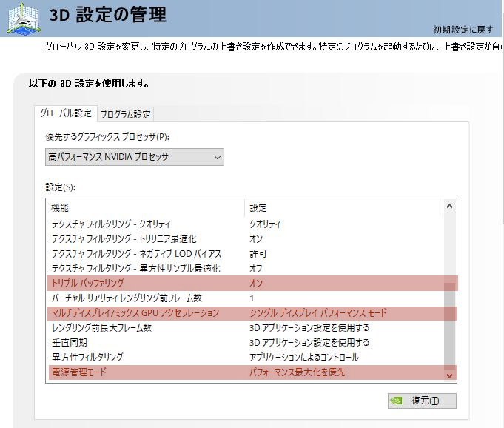
Task: Click オン value for トリプル バッファリング
Action: [256, 284]
